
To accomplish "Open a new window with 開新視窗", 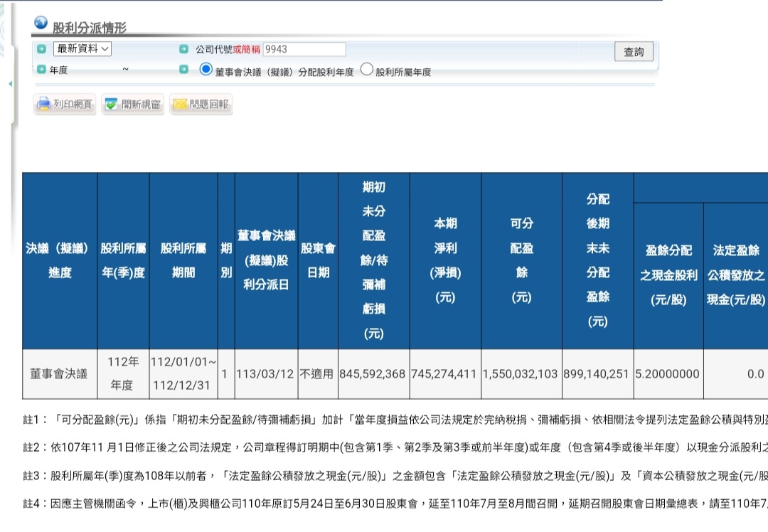I will click(x=132, y=105).
